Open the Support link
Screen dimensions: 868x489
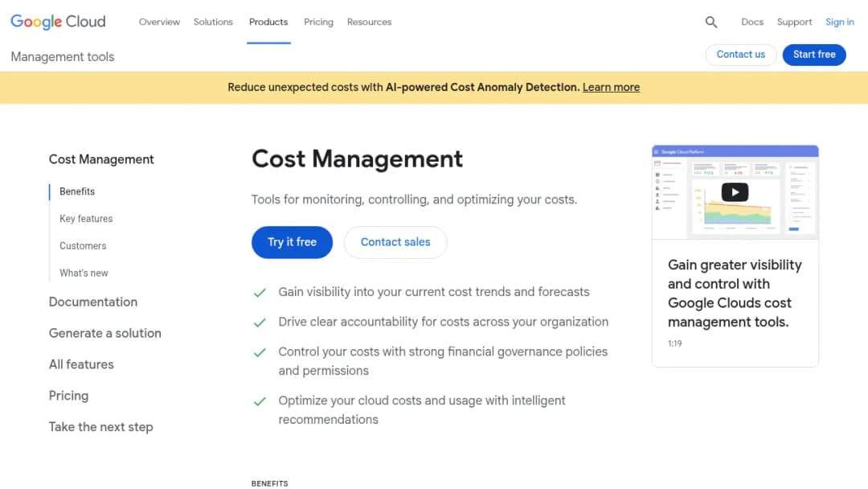click(794, 23)
